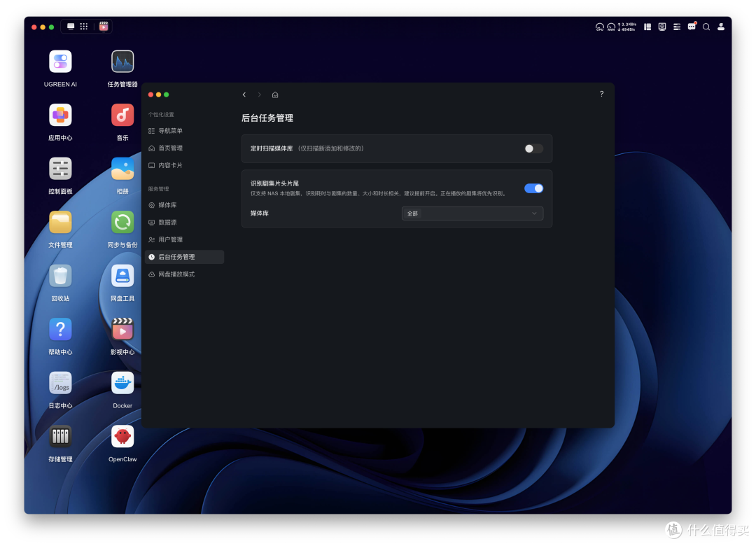This screenshot has height=546, width=756.
Task: Open the 应用中心 app center
Action: pos(60,115)
